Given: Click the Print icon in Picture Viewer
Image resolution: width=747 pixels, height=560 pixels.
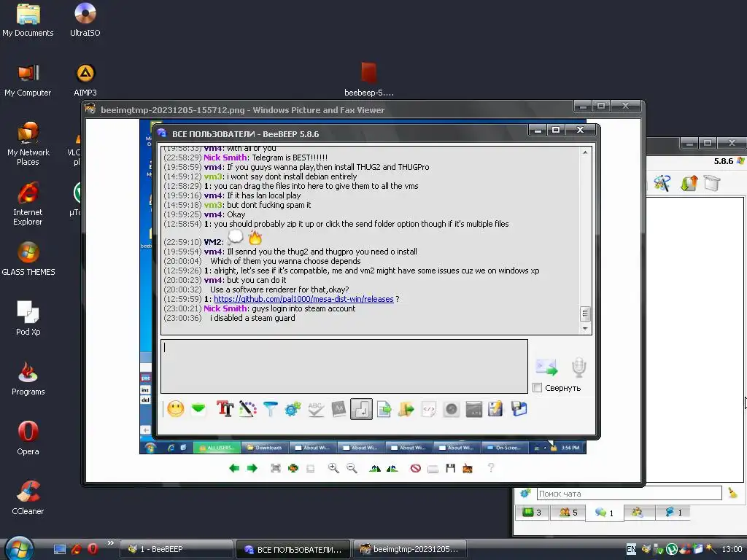Looking at the screenshot, I should pos(433,469).
